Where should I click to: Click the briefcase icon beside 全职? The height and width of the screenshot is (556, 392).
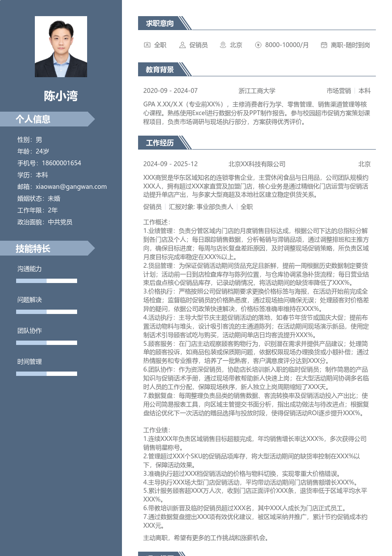click(x=147, y=45)
